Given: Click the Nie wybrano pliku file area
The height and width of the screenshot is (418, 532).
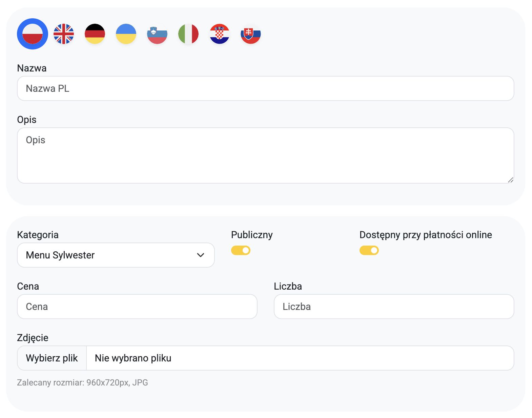Looking at the screenshot, I should coord(300,358).
